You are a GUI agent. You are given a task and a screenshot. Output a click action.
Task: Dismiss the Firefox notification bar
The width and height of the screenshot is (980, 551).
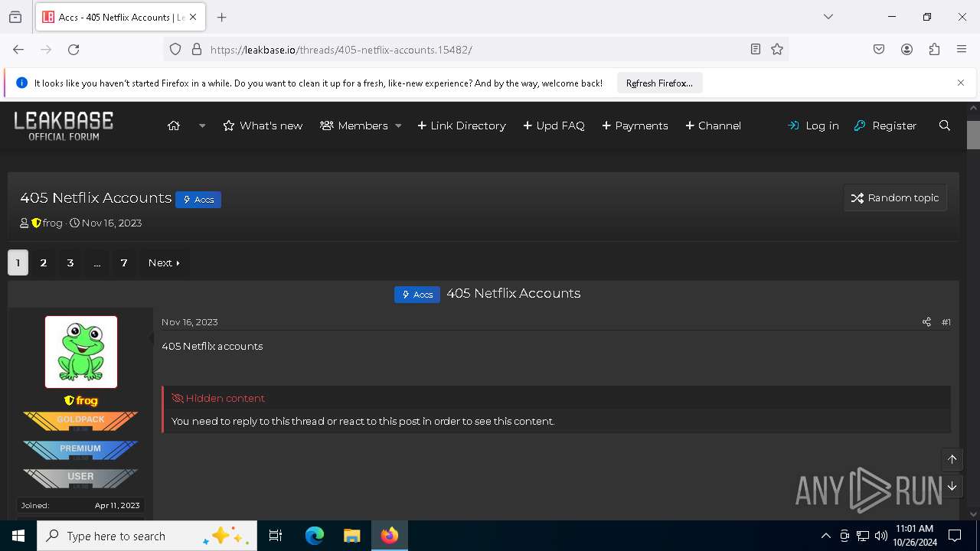961,83
